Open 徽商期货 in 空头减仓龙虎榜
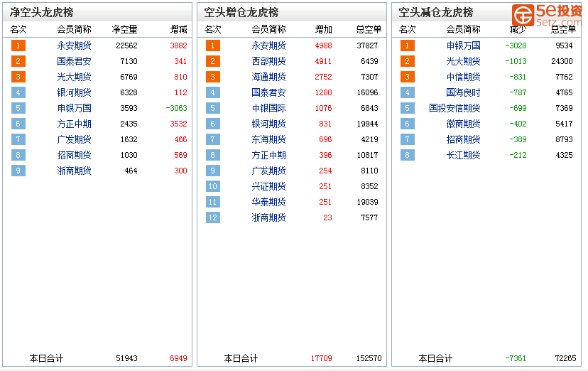Image resolution: width=588 pixels, height=371 pixels. click(x=463, y=124)
